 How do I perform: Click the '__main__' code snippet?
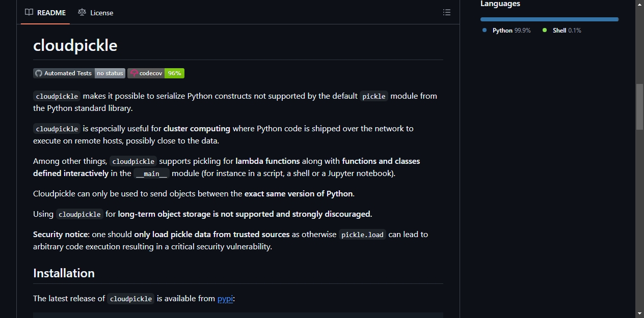click(x=152, y=174)
